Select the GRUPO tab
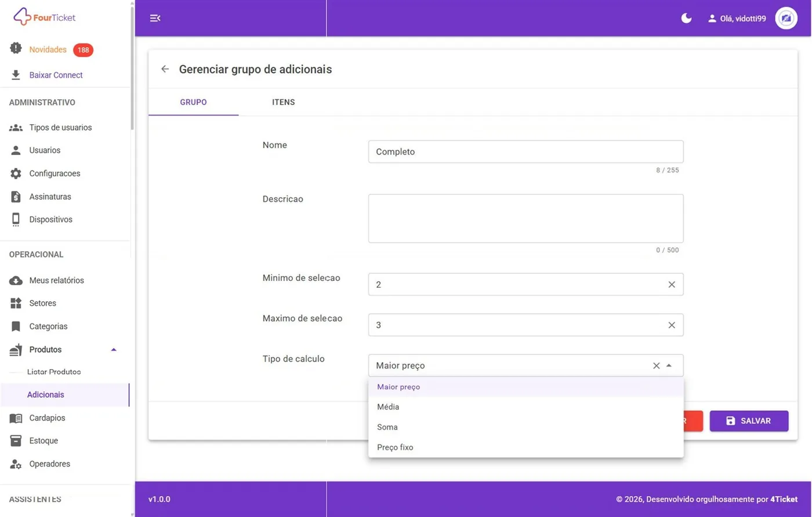The image size is (812, 517). (193, 102)
